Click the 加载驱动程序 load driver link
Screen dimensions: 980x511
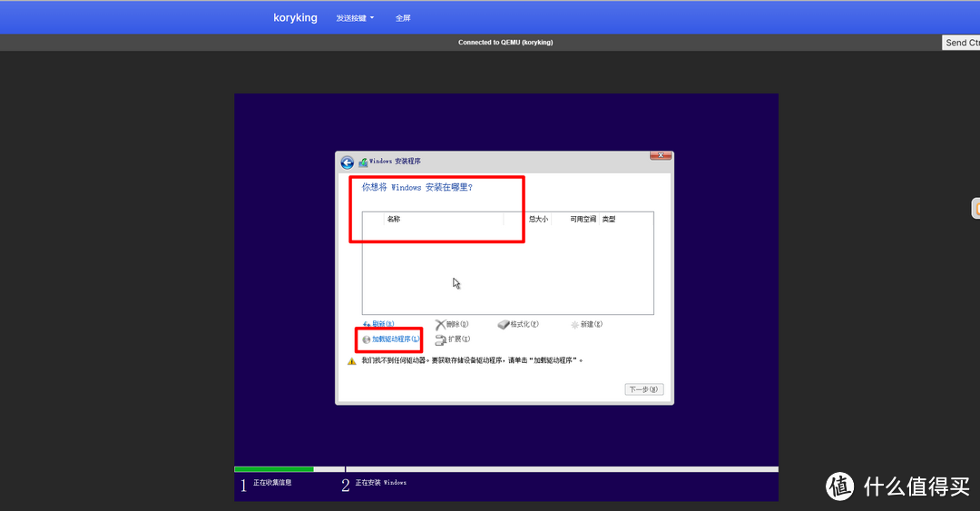pos(390,339)
